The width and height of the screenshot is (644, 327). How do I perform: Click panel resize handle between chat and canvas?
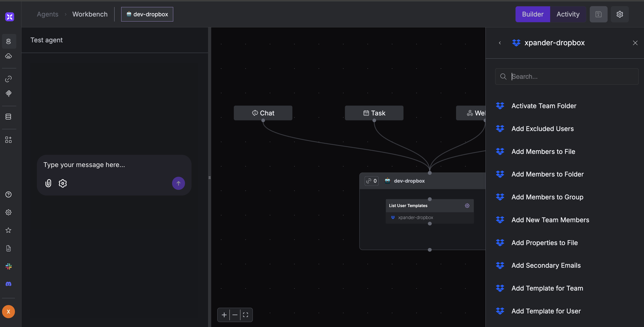209,178
